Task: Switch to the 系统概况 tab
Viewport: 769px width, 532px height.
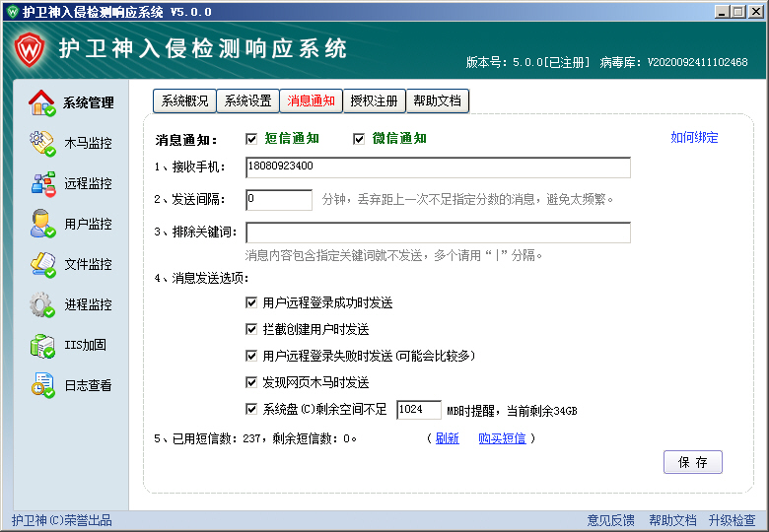Action: pos(184,100)
